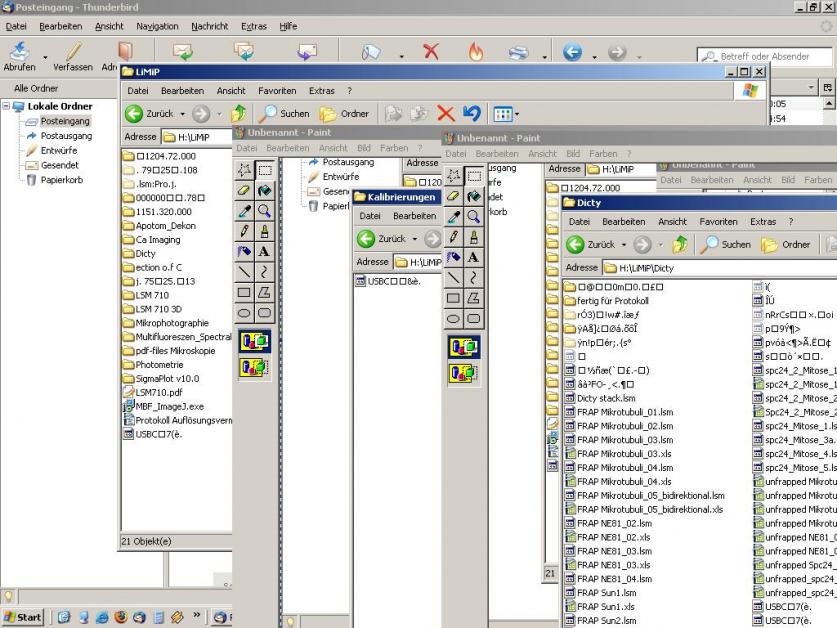
Task: Open Favoriten menu in the LiMiP window
Action: (x=278, y=90)
